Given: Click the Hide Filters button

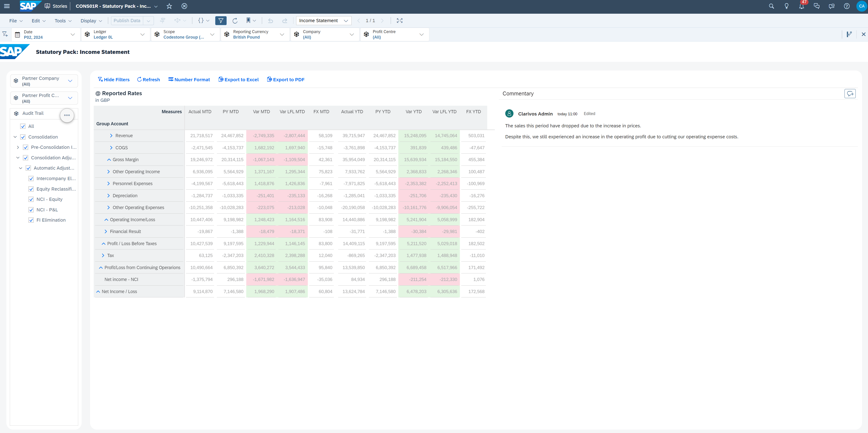Looking at the screenshot, I should coord(114,80).
